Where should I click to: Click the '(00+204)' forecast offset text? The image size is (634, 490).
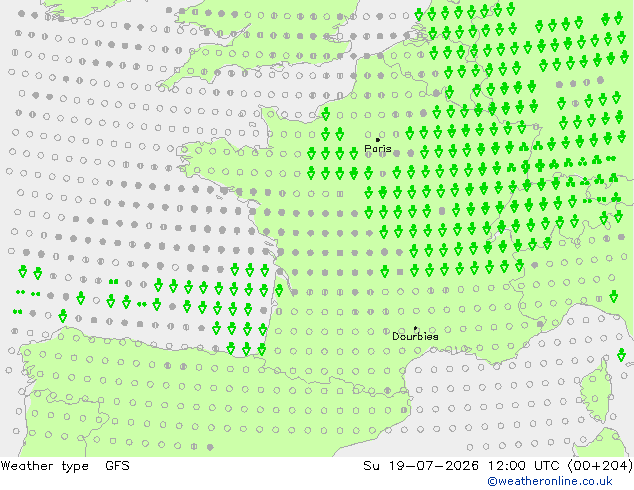600,466
